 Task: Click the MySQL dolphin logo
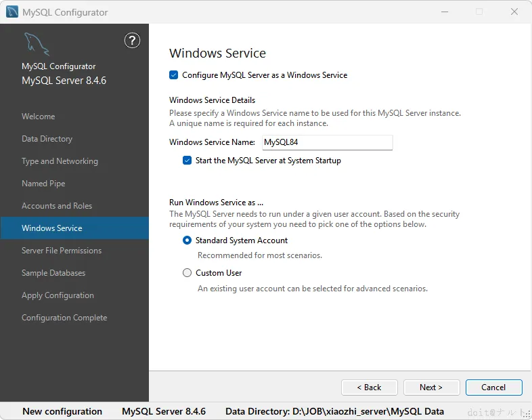coord(36,44)
